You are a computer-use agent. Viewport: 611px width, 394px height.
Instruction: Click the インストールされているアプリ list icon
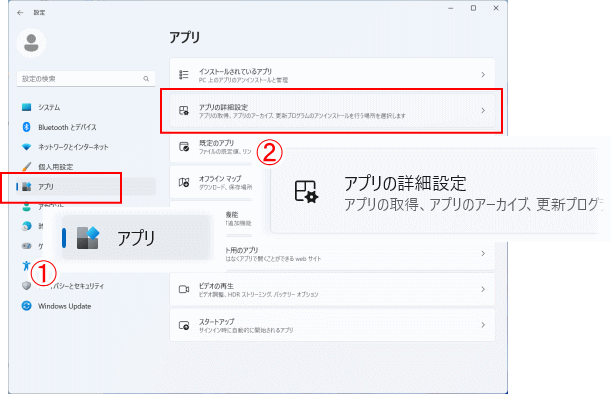(x=184, y=74)
